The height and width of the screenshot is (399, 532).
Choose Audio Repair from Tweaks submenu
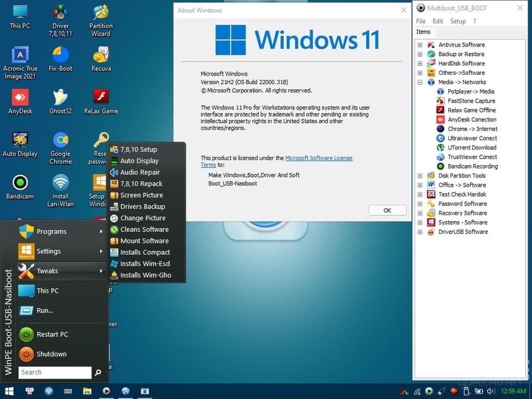pyautogui.click(x=146, y=172)
